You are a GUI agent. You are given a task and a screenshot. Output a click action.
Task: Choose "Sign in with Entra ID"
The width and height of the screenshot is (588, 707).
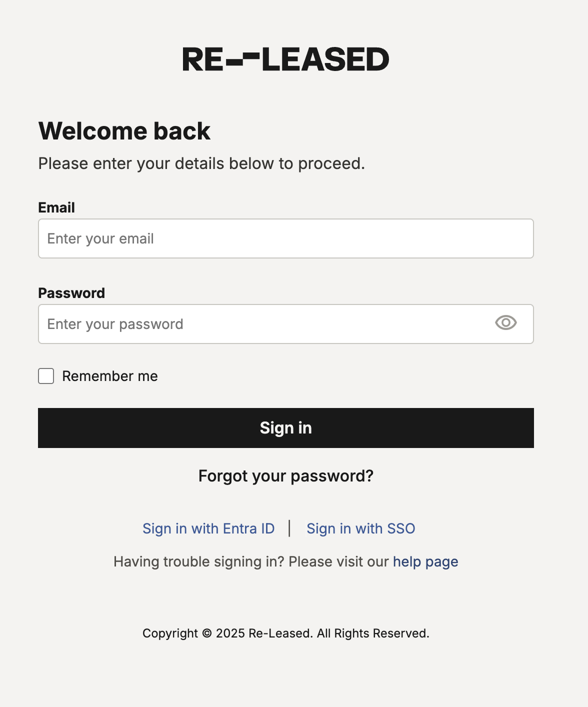(x=208, y=528)
